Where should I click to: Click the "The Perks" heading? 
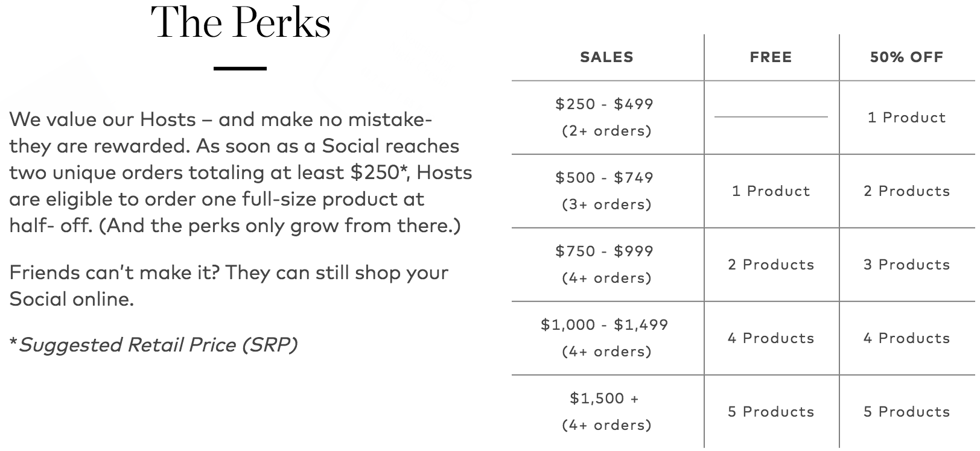coord(241,22)
